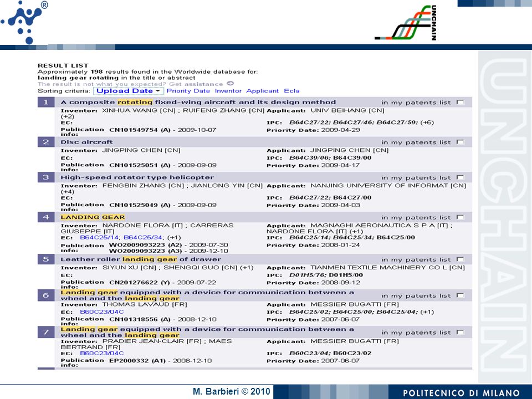Open the LANDING GEAR result title
The width and height of the screenshot is (532, 399).
[93, 217]
